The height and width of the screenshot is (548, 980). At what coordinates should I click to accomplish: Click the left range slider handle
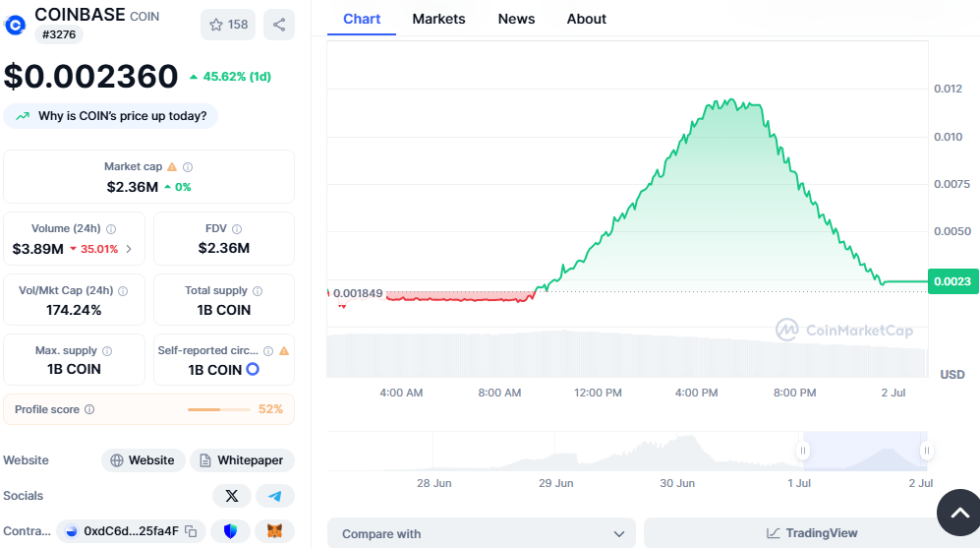803,451
